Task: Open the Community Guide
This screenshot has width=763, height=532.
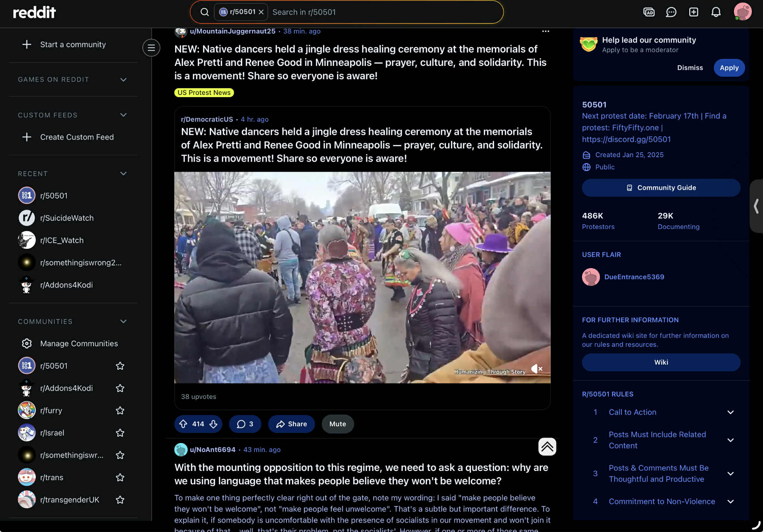Action: pos(661,188)
